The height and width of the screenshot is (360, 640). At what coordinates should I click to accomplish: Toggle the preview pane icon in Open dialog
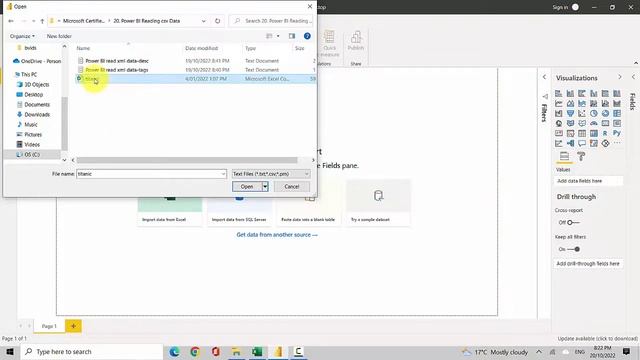tap(292, 36)
